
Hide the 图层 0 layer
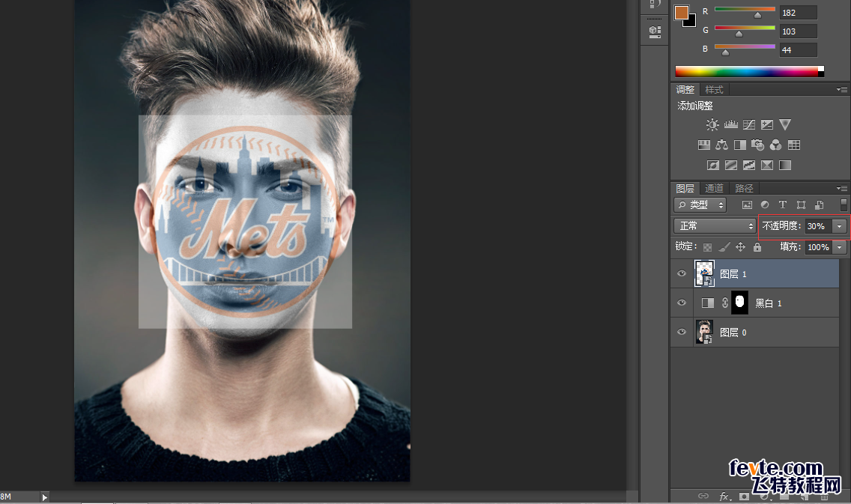pos(682,333)
